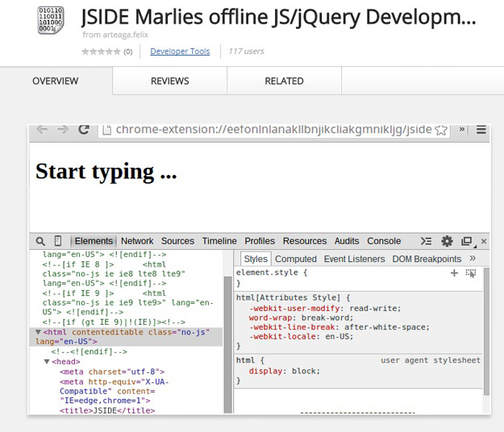Collapse the html contenteditable tree node
The image size is (504, 432).
pos(37,332)
